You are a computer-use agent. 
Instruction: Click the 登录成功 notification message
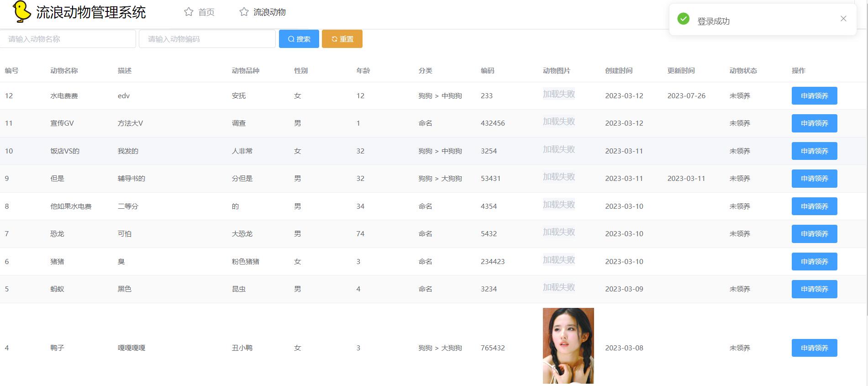[x=713, y=21]
